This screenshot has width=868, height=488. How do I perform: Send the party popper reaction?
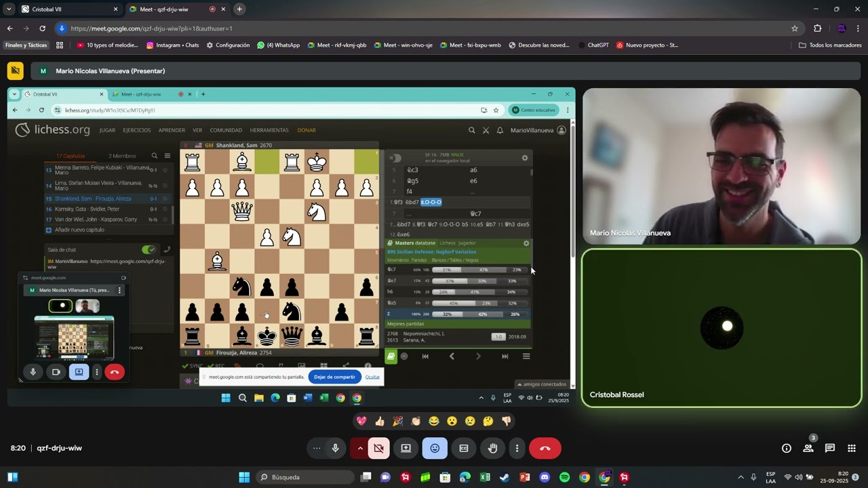point(398,421)
